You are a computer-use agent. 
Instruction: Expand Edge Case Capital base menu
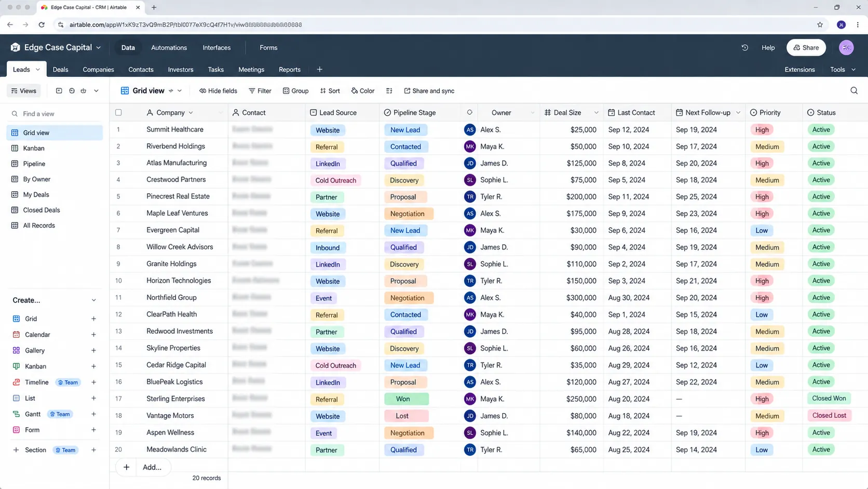point(98,47)
